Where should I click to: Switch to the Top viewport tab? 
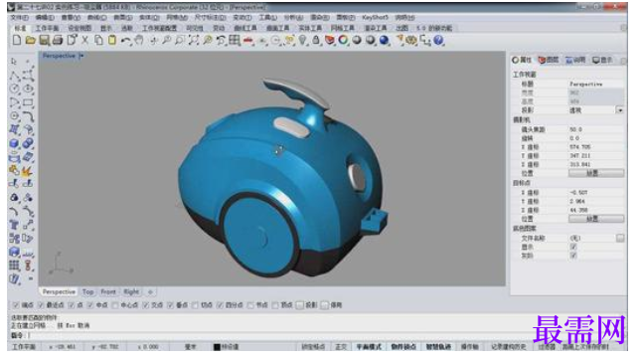pos(87,291)
